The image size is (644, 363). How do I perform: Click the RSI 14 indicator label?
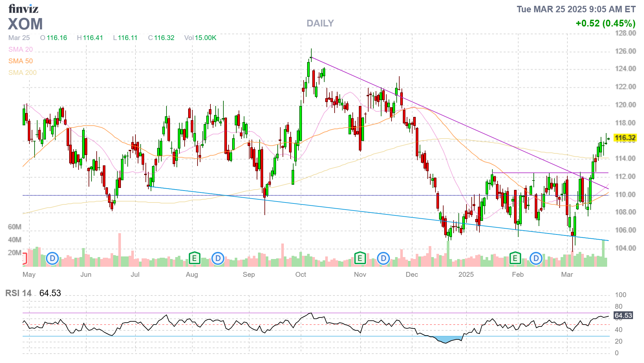[18, 293]
